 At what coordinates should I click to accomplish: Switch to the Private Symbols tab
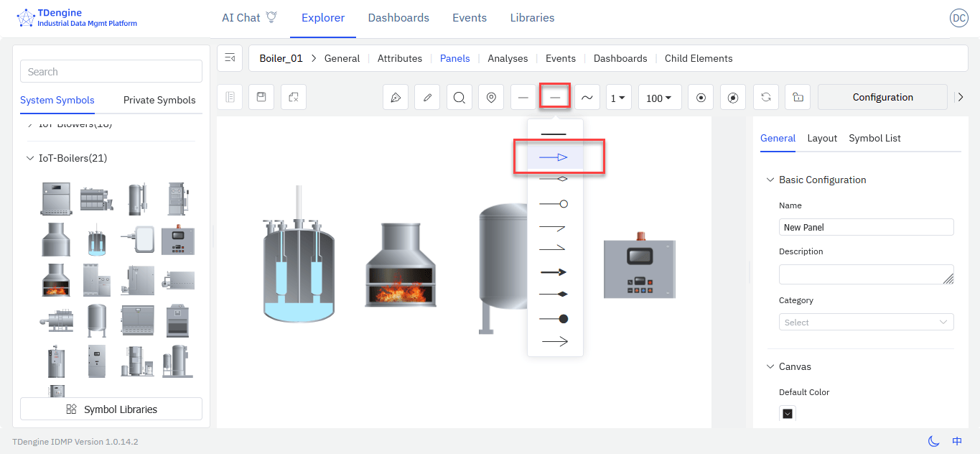pyautogui.click(x=159, y=100)
